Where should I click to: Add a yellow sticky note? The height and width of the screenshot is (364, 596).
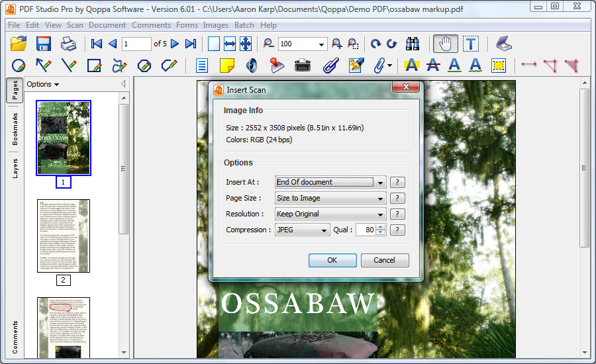coord(227,66)
